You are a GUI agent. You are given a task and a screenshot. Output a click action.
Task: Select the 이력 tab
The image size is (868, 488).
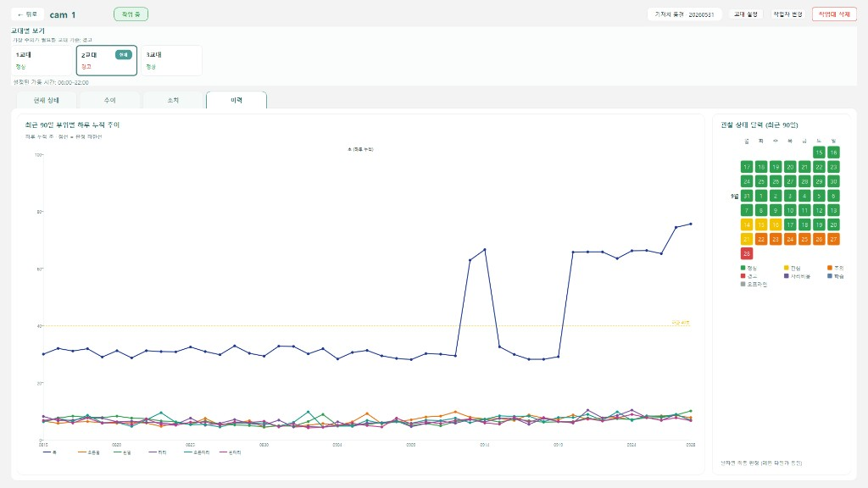point(236,100)
